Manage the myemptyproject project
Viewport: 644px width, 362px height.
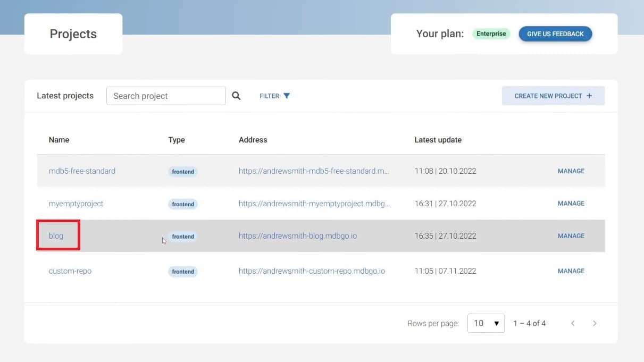[x=571, y=204]
